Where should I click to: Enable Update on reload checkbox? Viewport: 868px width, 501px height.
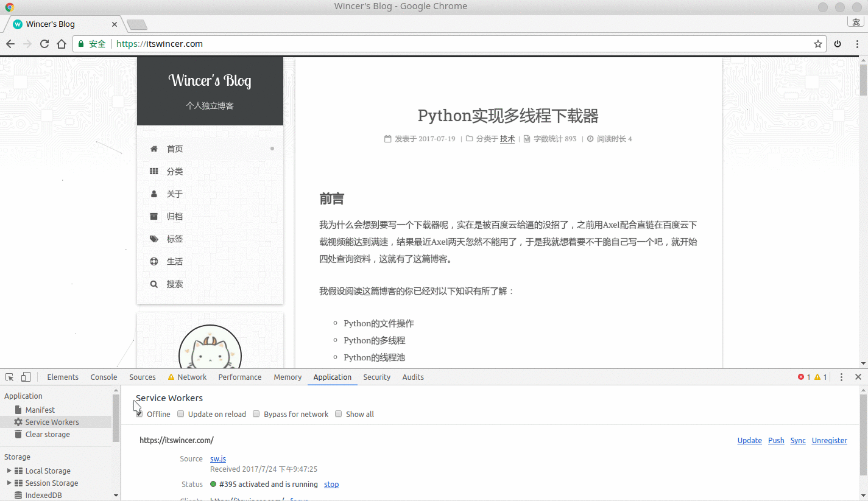[181, 414]
